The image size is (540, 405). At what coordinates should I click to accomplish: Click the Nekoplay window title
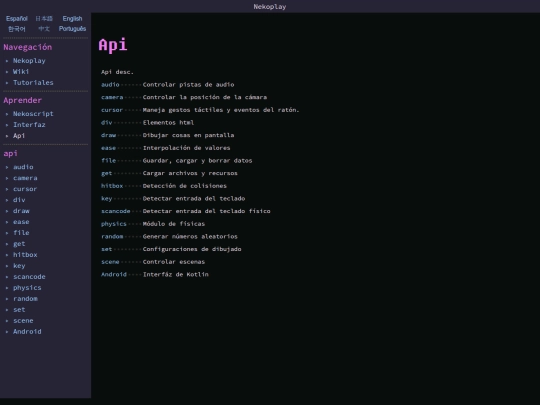click(270, 7)
